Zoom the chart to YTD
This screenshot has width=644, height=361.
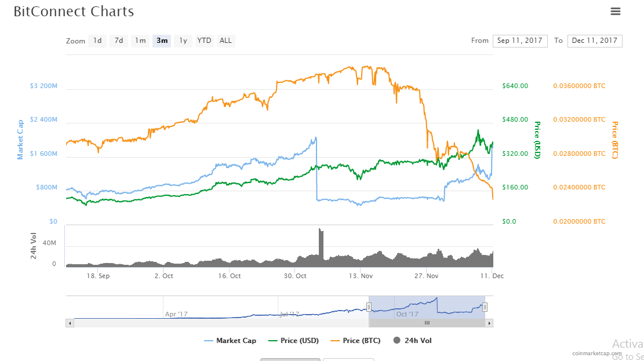[204, 41]
